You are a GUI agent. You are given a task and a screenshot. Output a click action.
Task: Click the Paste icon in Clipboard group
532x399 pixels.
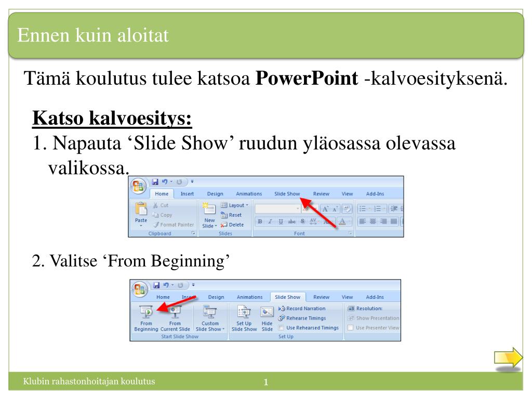point(141,208)
